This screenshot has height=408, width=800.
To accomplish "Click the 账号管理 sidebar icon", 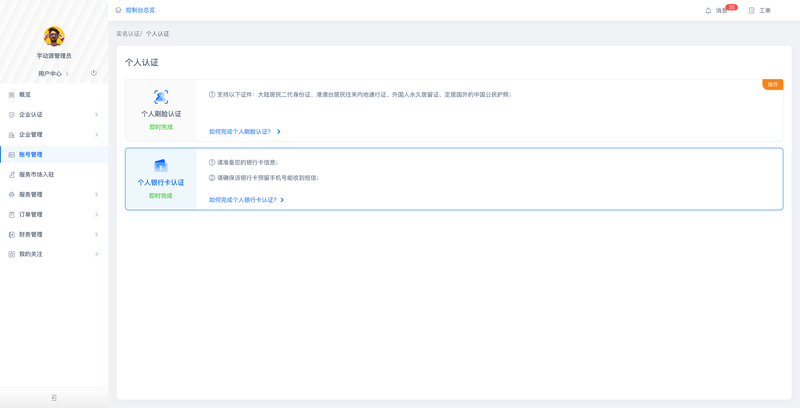I will point(12,155).
